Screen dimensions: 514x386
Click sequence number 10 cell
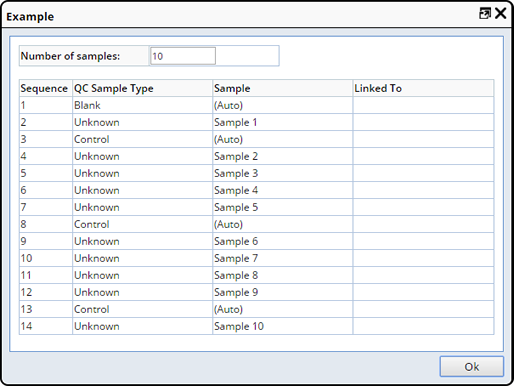point(46,258)
